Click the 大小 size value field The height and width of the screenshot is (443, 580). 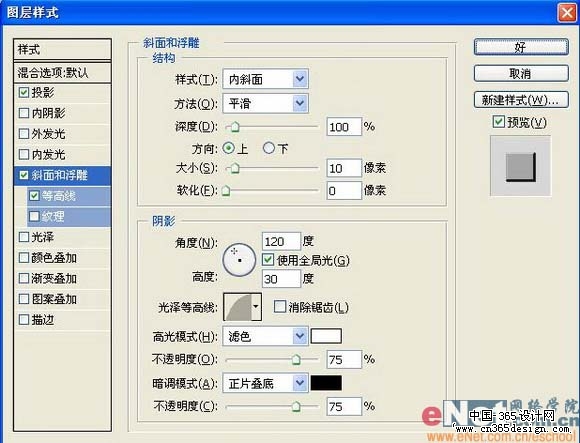coord(344,168)
